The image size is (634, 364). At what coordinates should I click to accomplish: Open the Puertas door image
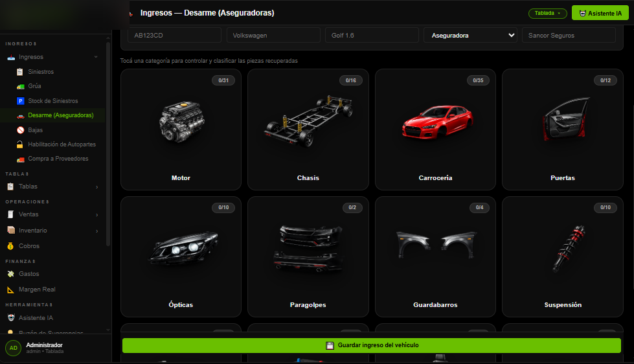click(565, 119)
